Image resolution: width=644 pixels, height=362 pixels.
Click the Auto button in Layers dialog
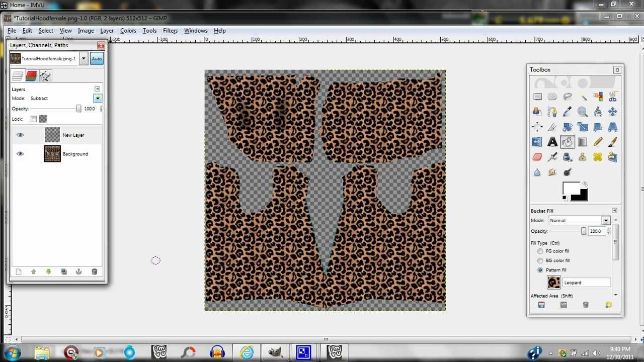click(x=97, y=59)
